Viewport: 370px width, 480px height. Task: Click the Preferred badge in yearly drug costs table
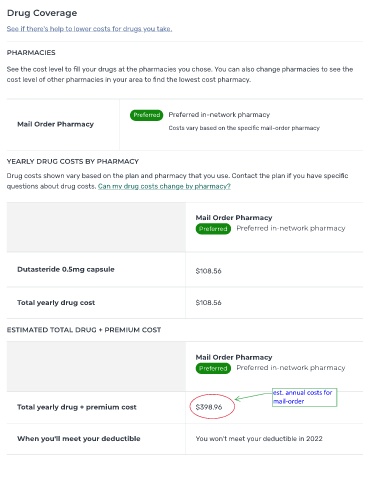[x=213, y=229]
